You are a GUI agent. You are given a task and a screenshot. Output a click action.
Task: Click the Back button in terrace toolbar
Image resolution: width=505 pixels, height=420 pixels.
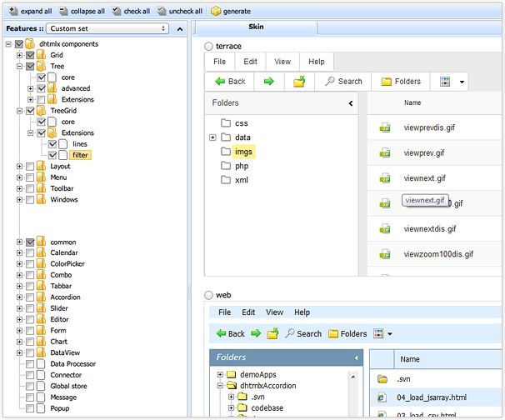click(230, 82)
